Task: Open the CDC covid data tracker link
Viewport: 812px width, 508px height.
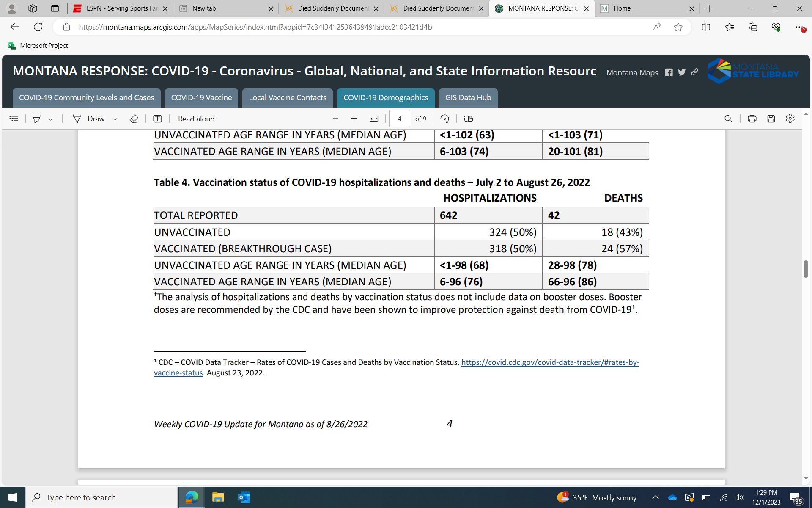Action: pyautogui.click(x=550, y=362)
